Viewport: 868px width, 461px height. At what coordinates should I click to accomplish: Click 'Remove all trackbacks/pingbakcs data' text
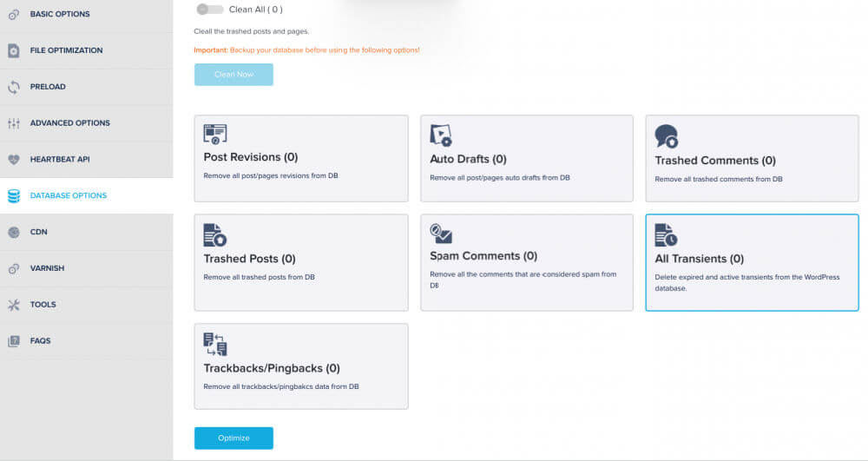click(281, 387)
